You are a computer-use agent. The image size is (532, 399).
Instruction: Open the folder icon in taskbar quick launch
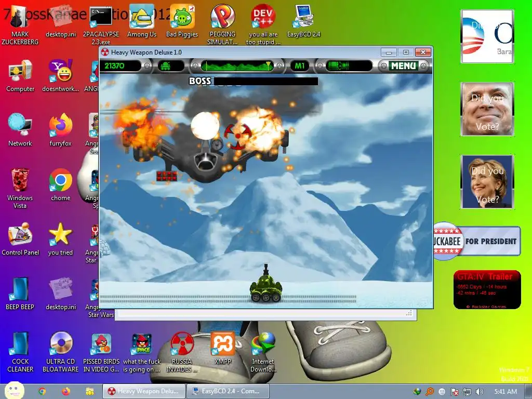coord(89,391)
